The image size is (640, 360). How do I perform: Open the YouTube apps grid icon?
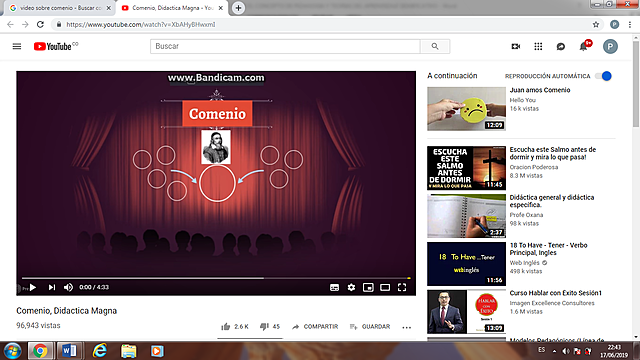click(x=538, y=47)
